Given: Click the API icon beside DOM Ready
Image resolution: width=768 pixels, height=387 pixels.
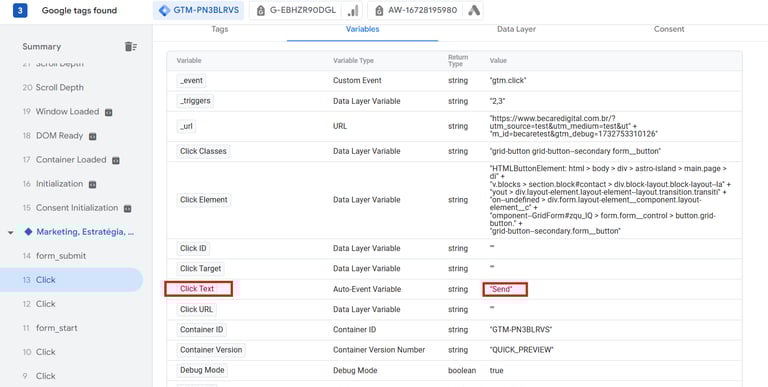Looking at the screenshot, I should tap(93, 136).
